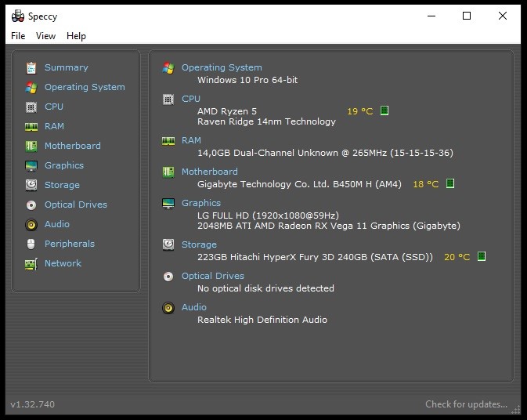Viewport: 527px width, 420px height.
Task: Click the green storage temperature indicator
Action: tap(482, 256)
